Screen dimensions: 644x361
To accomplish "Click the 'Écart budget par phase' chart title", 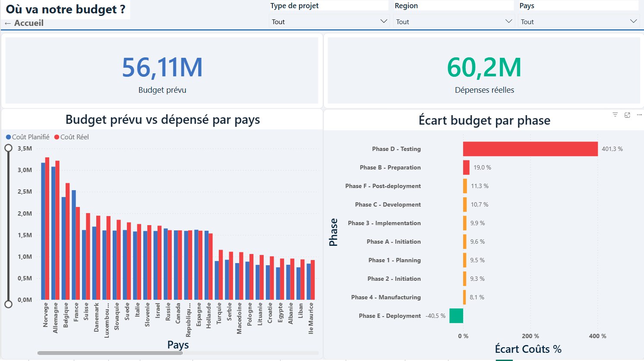I will [x=484, y=120].
